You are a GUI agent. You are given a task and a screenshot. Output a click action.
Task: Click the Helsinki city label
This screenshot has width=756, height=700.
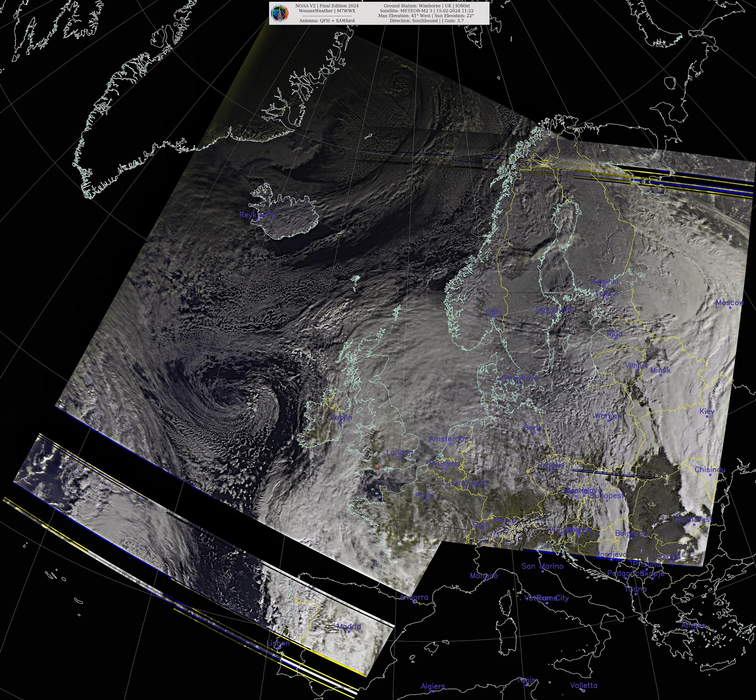coord(604,282)
